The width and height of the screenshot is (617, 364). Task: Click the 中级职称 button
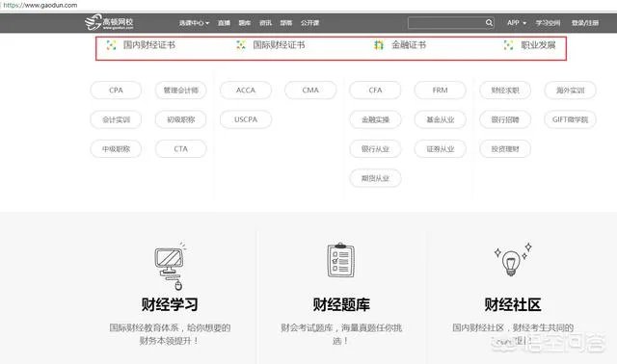pyautogui.click(x=116, y=149)
